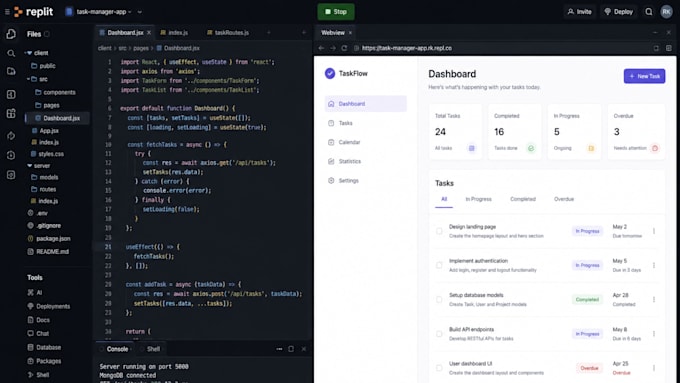Screen dimensions: 680x383
Task: Check the Design landing page task
Action: [439, 231]
